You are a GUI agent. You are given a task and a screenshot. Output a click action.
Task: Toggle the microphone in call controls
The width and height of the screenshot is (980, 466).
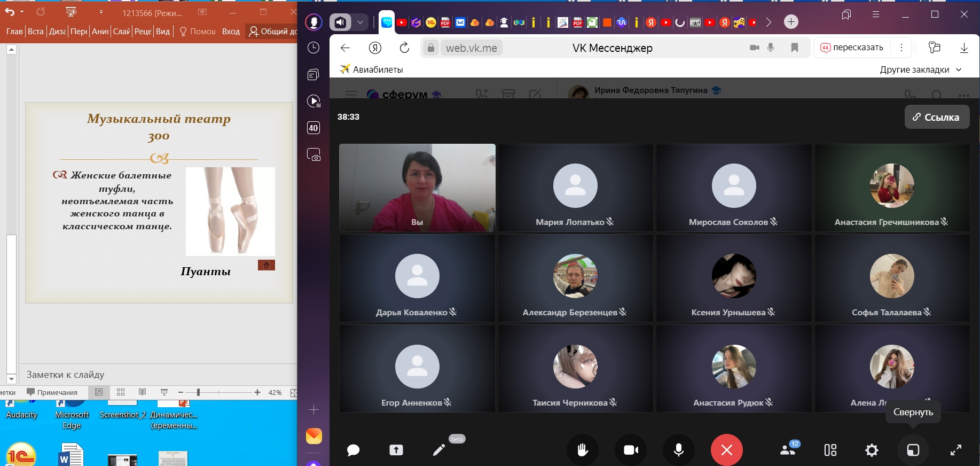click(679, 450)
